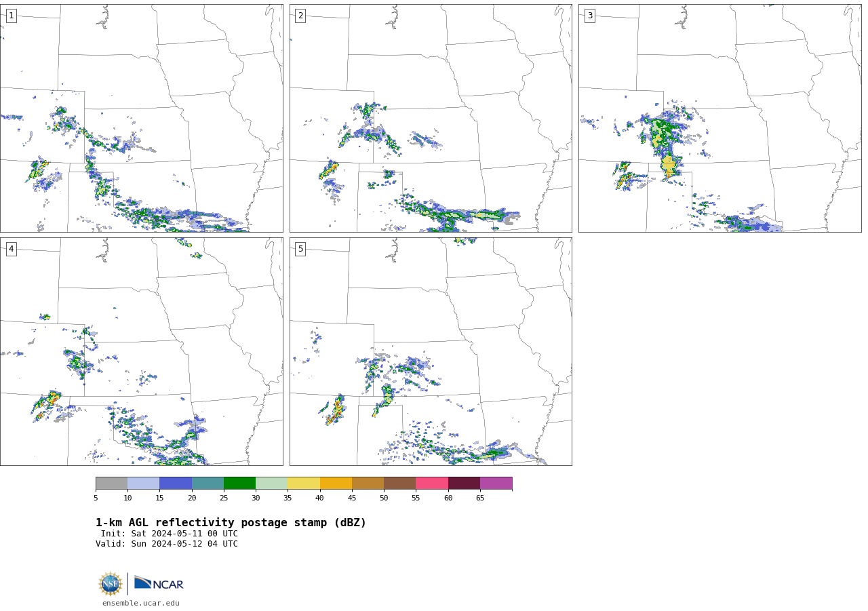Click the NSF logo icon

[111, 584]
